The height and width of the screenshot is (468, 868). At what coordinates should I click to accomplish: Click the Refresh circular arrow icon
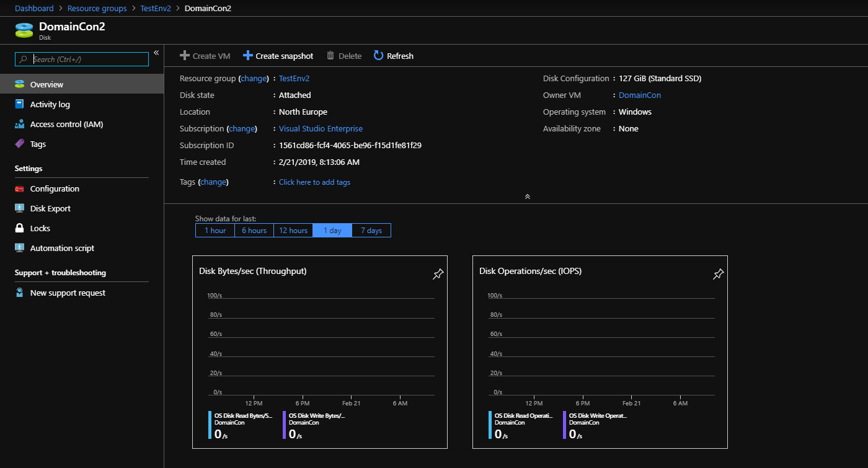click(x=379, y=56)
